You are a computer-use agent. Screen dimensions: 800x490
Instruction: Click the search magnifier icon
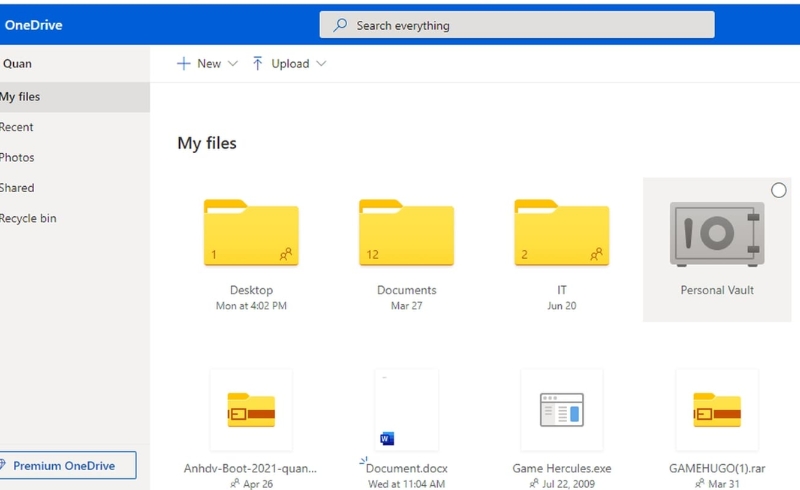tap(340, 25)
